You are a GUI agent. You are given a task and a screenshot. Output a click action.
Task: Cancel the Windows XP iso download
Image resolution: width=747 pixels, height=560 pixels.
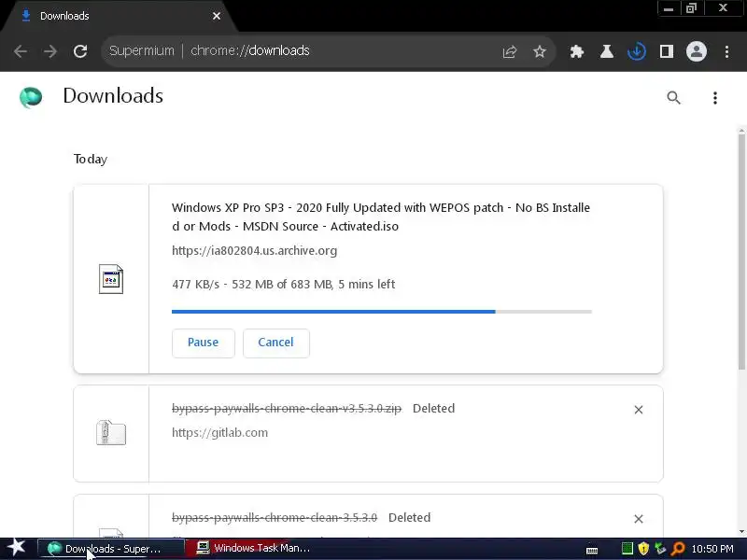point(276,343)
